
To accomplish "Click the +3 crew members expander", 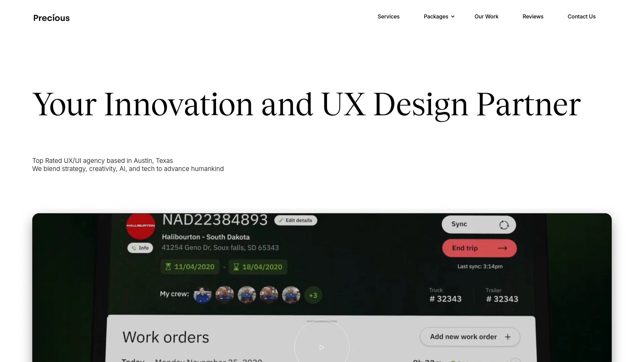I will [313, 295].
